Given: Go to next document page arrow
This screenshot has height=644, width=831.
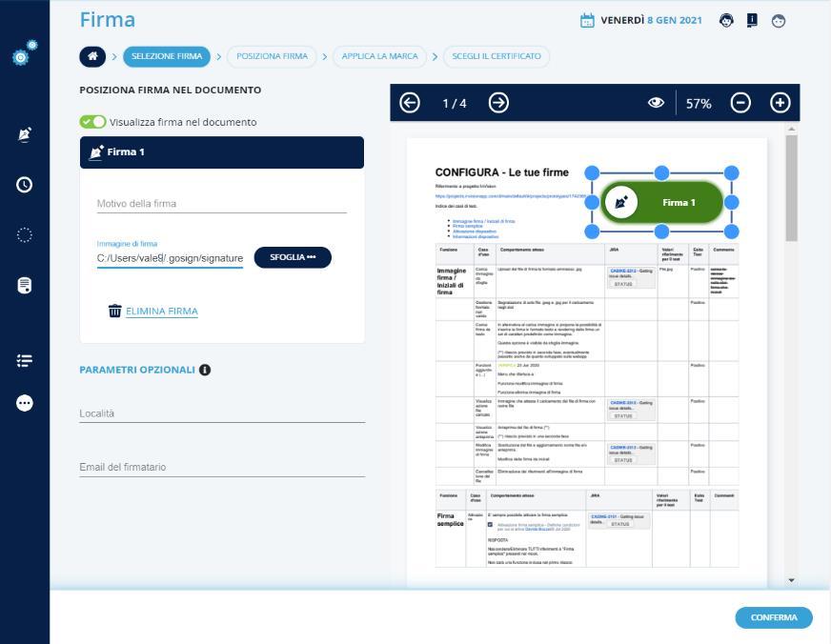Looking at the screenshot, I should click(x=498, y=103).
